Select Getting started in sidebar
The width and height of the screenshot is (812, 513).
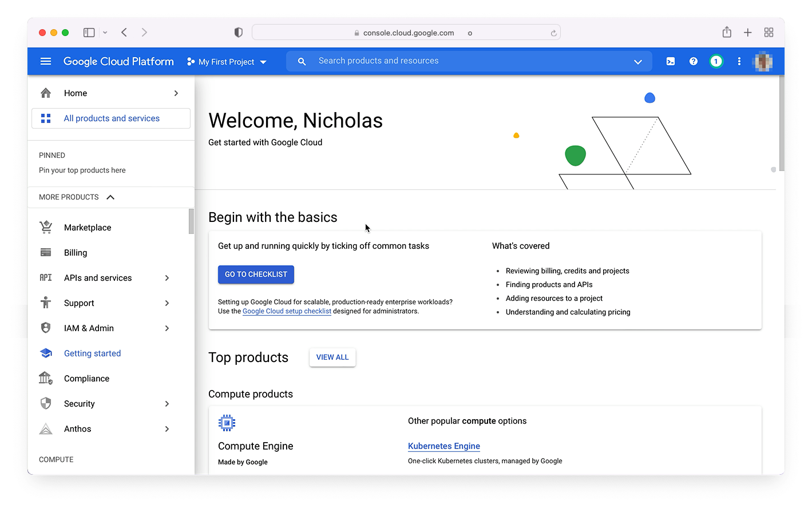click(x=92, y=353)
